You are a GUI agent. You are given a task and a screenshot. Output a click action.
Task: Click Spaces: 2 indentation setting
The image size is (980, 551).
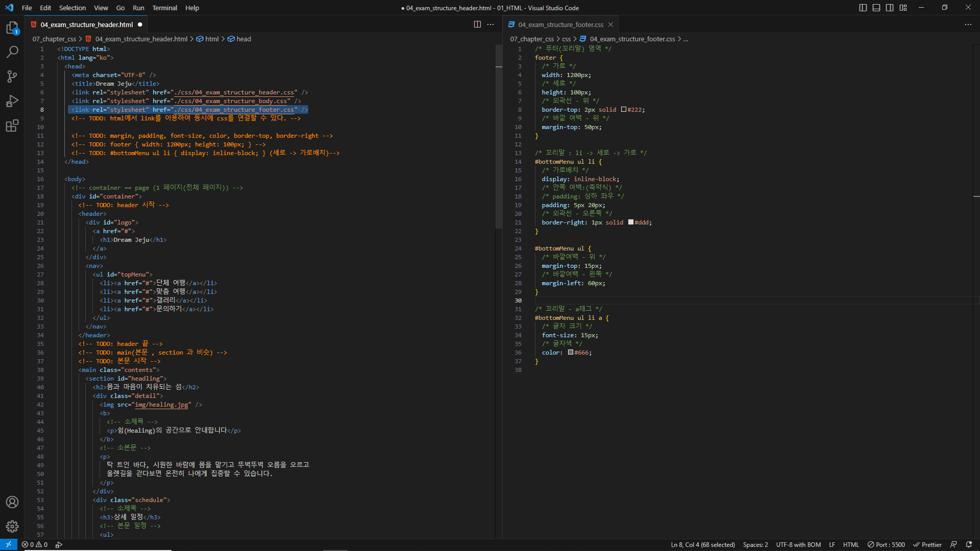click(x=755, y=544)
